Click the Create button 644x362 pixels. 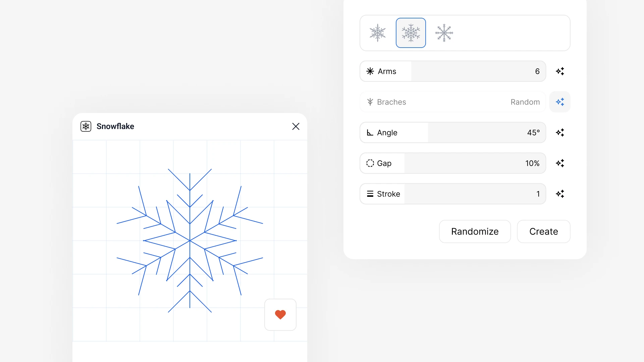point(544,232)
